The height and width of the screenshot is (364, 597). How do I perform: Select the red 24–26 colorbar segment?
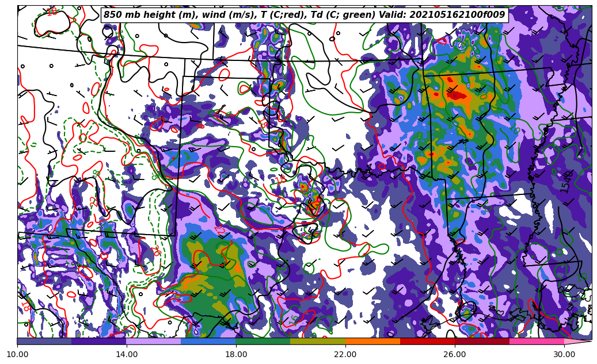[427, 341]
